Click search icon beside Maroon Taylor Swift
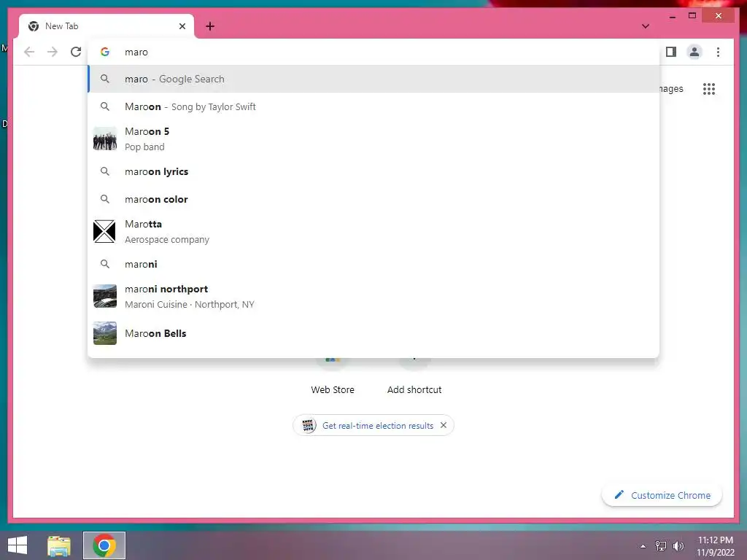 [105, 106]
